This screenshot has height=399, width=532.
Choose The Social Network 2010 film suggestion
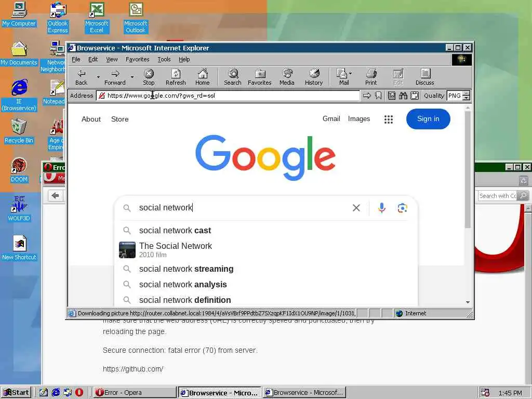point(266,250)
